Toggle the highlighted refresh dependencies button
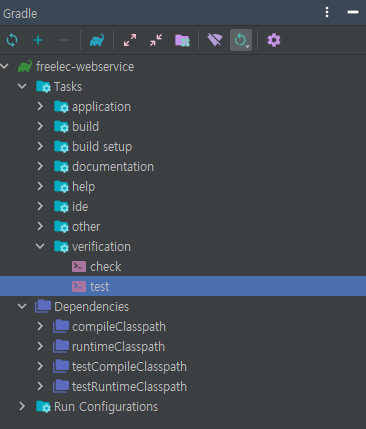 [241, 40]
